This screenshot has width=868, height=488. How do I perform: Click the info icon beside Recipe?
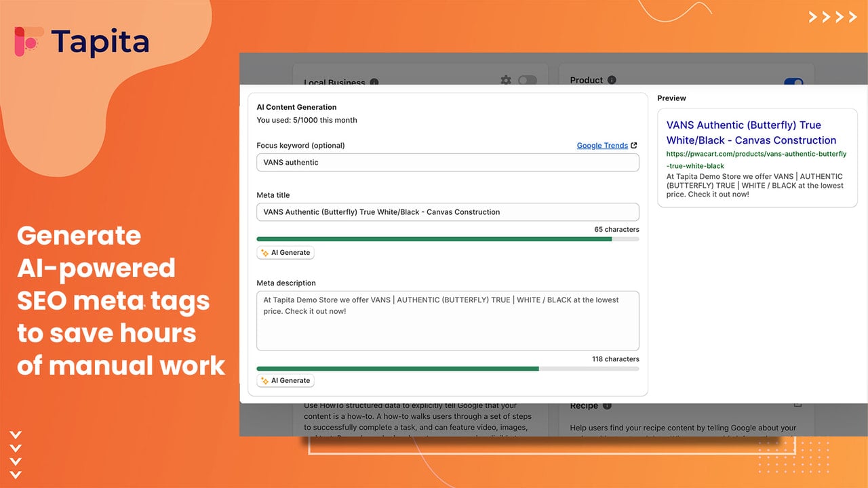click(607, 406)
